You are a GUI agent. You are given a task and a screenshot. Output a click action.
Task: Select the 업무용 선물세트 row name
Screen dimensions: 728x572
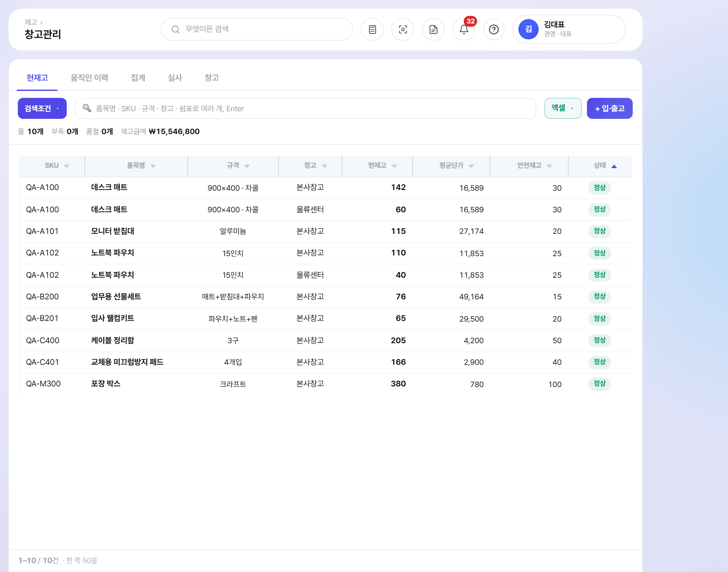point(116,296)
